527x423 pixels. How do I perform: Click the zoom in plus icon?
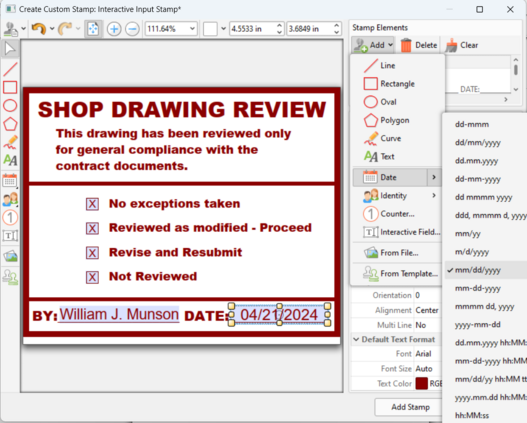pyautogui.click(x=114, y=29)
